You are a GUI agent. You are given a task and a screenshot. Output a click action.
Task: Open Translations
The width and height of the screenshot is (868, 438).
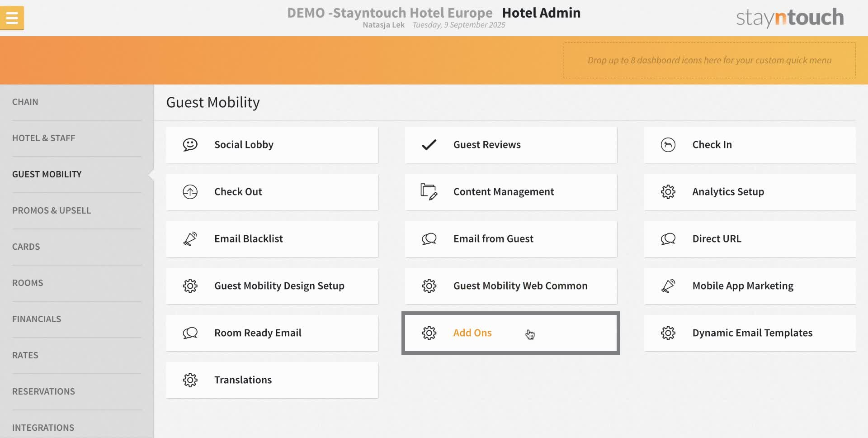[272, 380]
